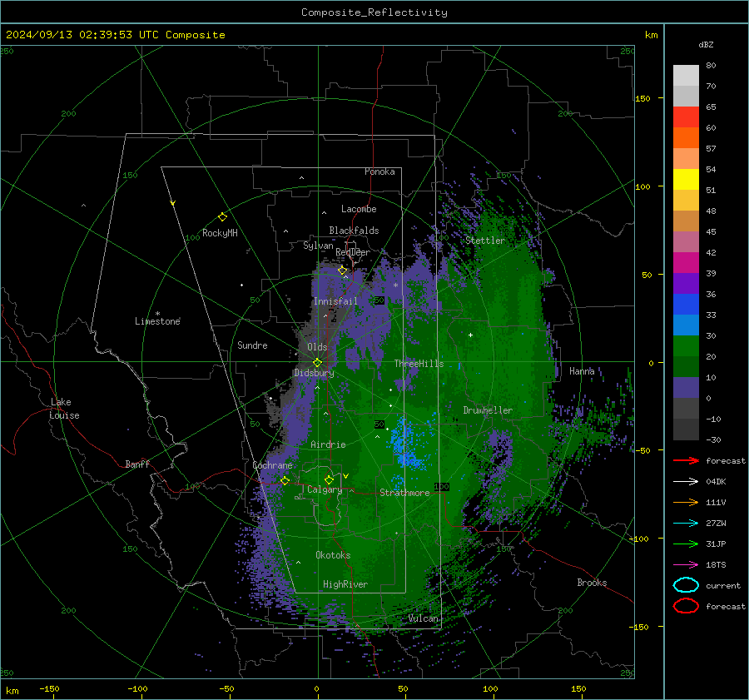
Task: Click the yellow diamond marker near RedDeer
Action: pyautogui.click(x=342, y=270)
